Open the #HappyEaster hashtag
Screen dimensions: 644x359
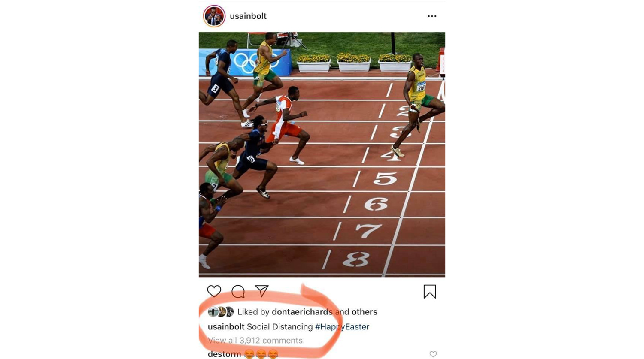click(x=342, y=327)
